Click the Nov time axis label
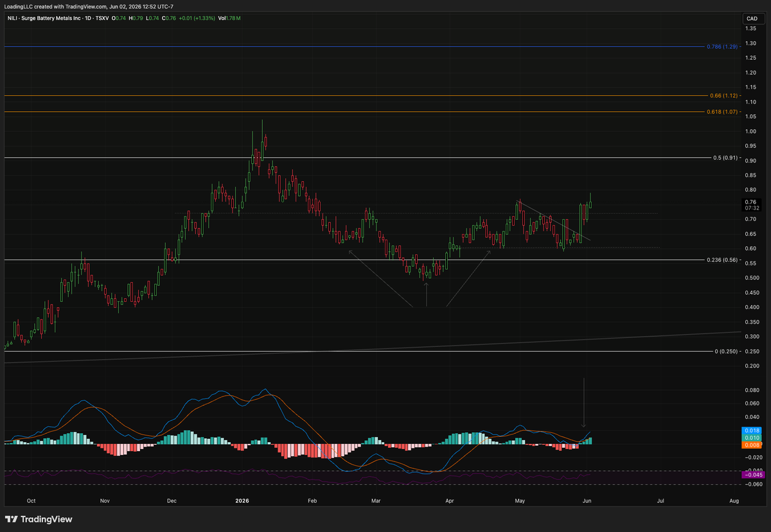Image resolution: width=771 pixels, height=532 pixels. pos(105,500)
